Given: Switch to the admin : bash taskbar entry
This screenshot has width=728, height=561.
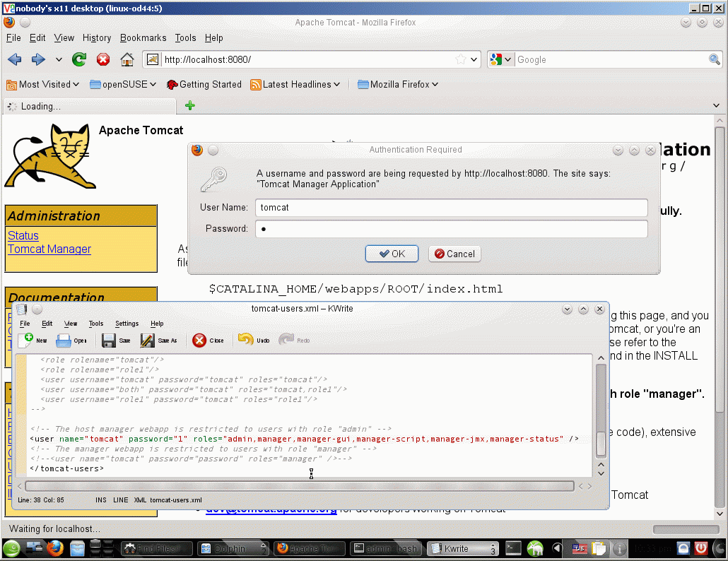Looking at the screenshot, I should click(x=386, y=548).
